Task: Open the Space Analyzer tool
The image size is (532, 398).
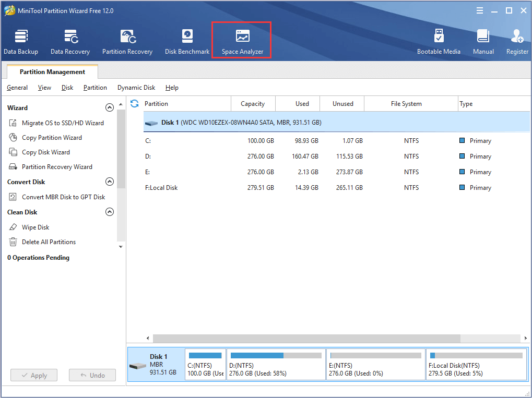Action: tap(242, 42)
